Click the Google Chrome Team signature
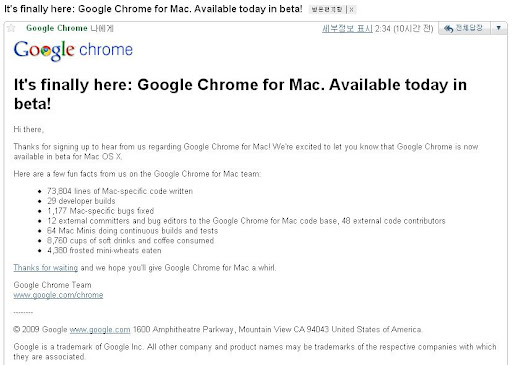The width and height of the screenshot is (512, 365). 52,285
